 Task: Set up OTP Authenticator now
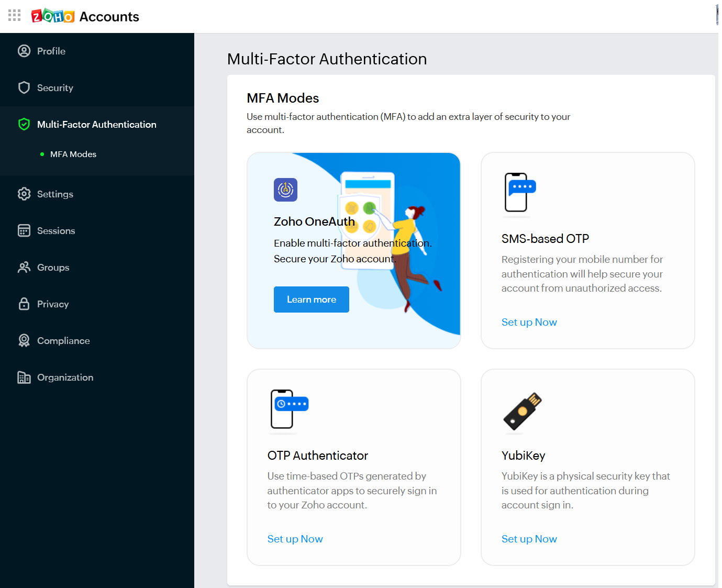[295, 539]
